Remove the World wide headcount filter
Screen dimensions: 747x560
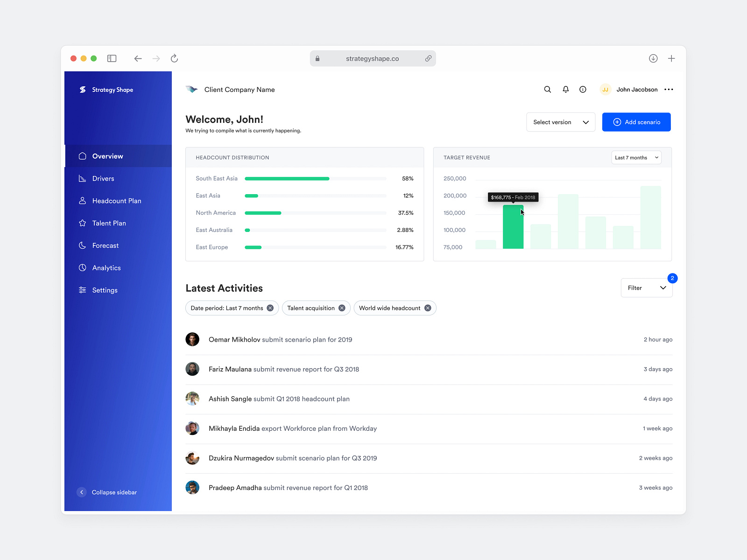click(x=428, y=308)
